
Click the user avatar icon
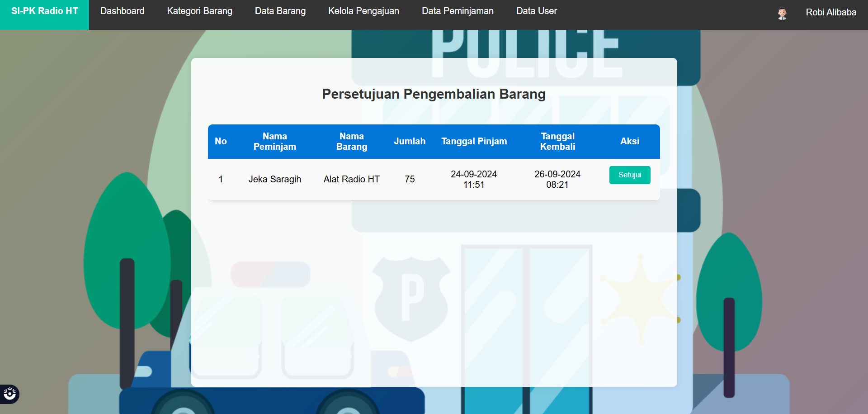(x=782, y=14)
